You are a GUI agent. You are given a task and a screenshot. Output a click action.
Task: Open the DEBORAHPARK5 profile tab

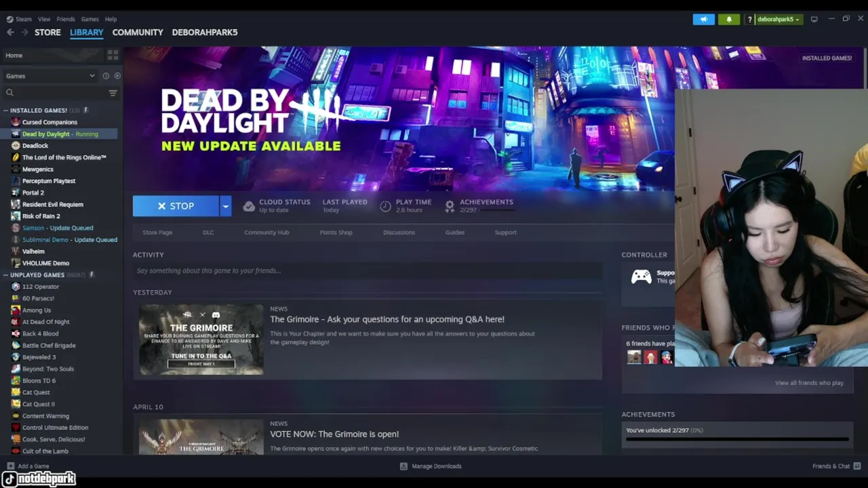[205, 32]
